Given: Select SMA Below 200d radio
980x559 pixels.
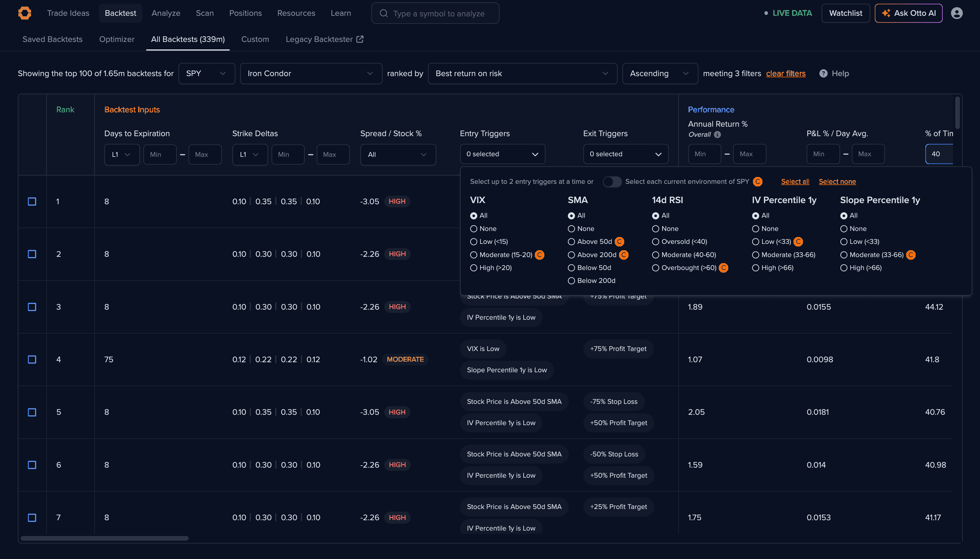Looking at the screenshot, I should coord(571,281).
